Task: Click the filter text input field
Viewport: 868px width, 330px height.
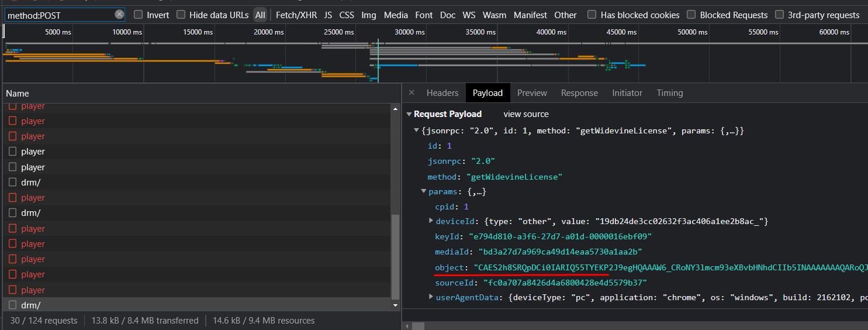Action: coord(58,15)
